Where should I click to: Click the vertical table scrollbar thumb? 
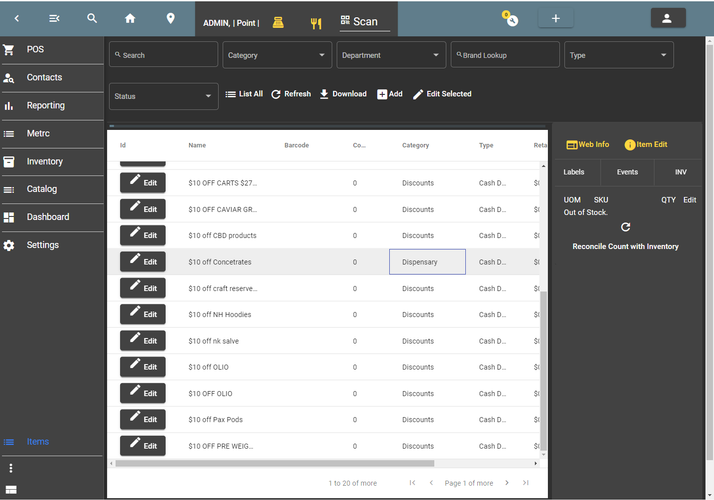tap(543, 371)
